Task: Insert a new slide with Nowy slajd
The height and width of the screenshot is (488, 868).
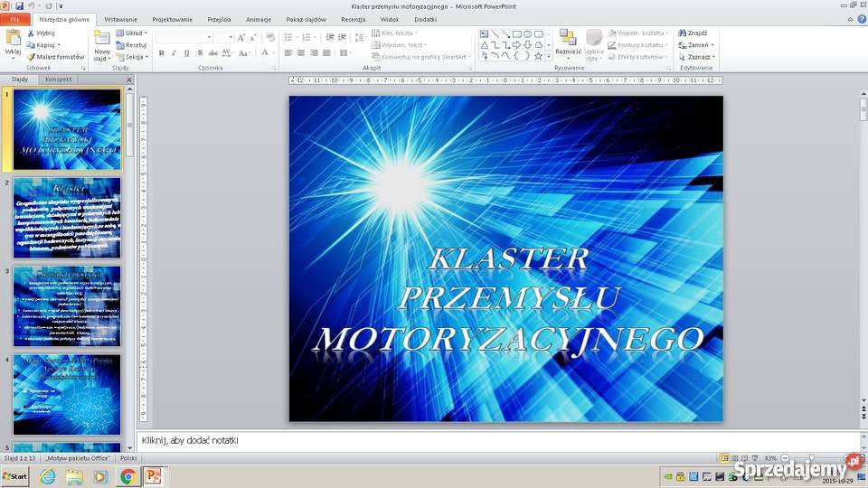Action: pyautogui.click(x=101, y=43)
